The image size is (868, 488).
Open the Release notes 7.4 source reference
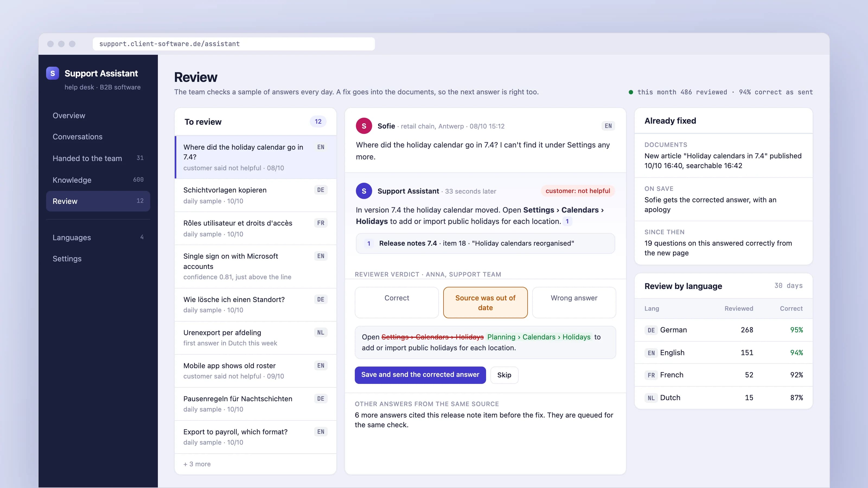coord(485,243)
